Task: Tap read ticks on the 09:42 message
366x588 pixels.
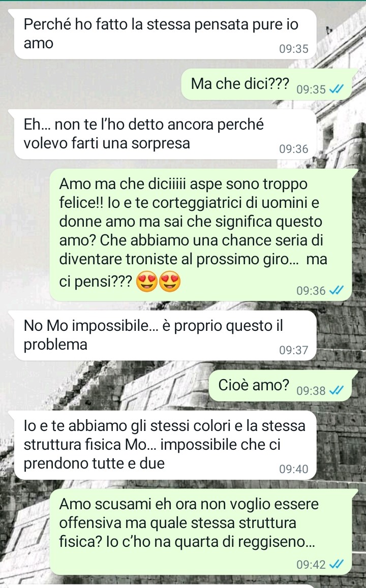Action: (x=337, y=564)
